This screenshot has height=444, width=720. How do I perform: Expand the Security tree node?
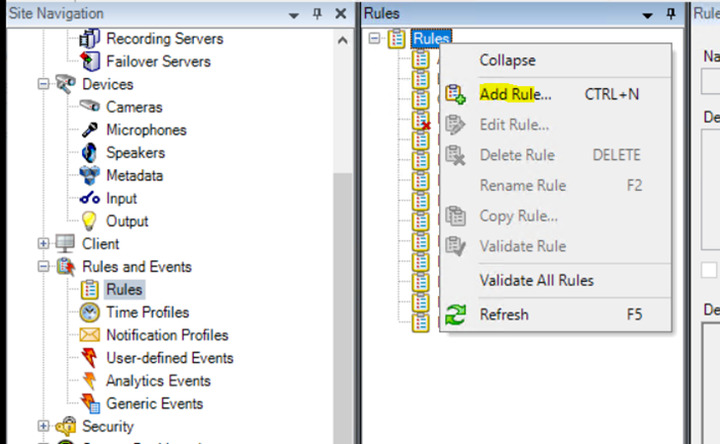pyautogui.click(x=44, y=426)
